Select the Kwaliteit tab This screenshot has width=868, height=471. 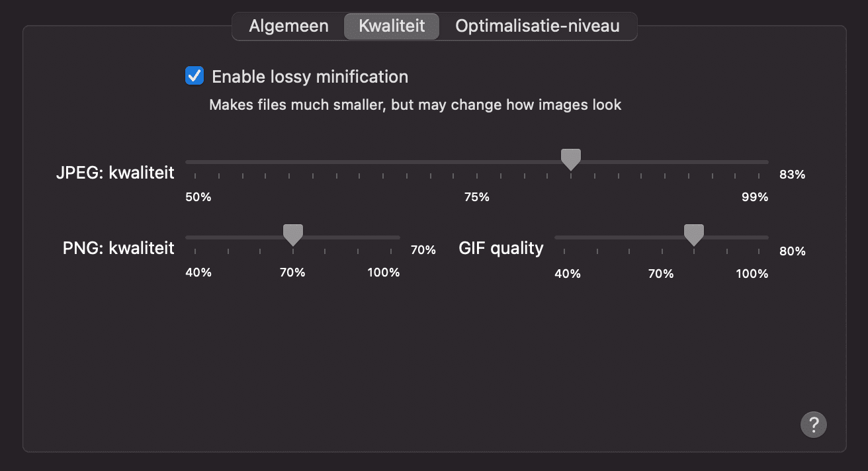pos(392,26)
